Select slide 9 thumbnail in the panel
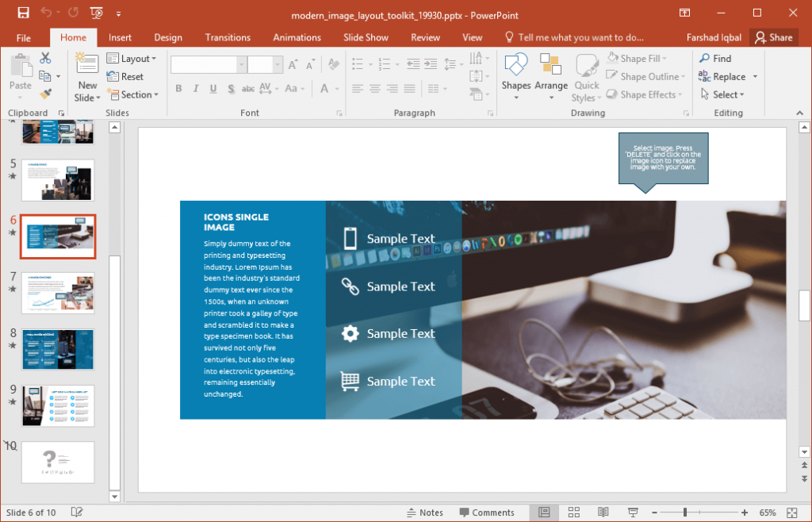The height and width of the screenshot is (522, 812). coord(57,405)
